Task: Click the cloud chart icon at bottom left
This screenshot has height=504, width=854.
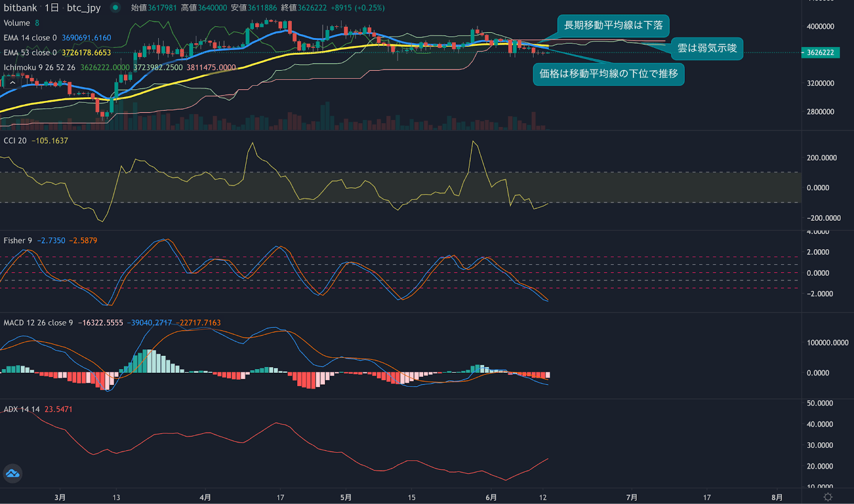Action: [12, 474]
